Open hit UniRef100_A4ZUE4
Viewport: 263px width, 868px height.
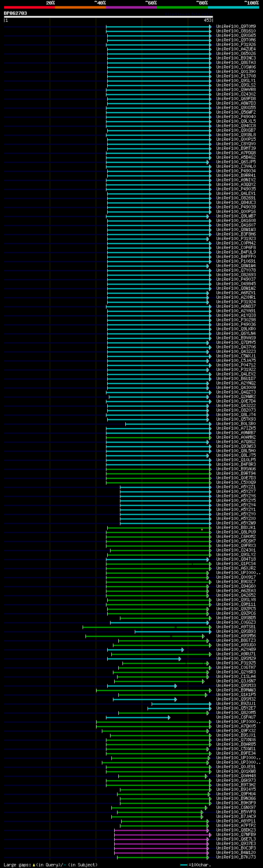236,49
